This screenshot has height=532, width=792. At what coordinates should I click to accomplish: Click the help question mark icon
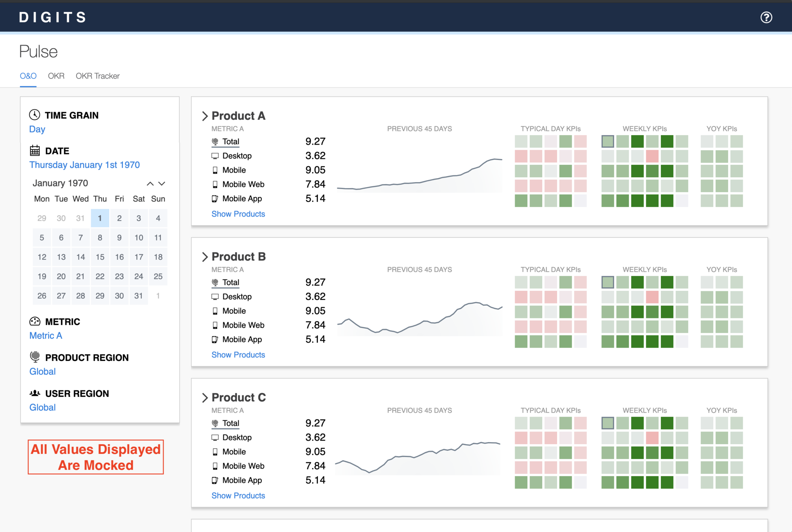click(766, 17)
